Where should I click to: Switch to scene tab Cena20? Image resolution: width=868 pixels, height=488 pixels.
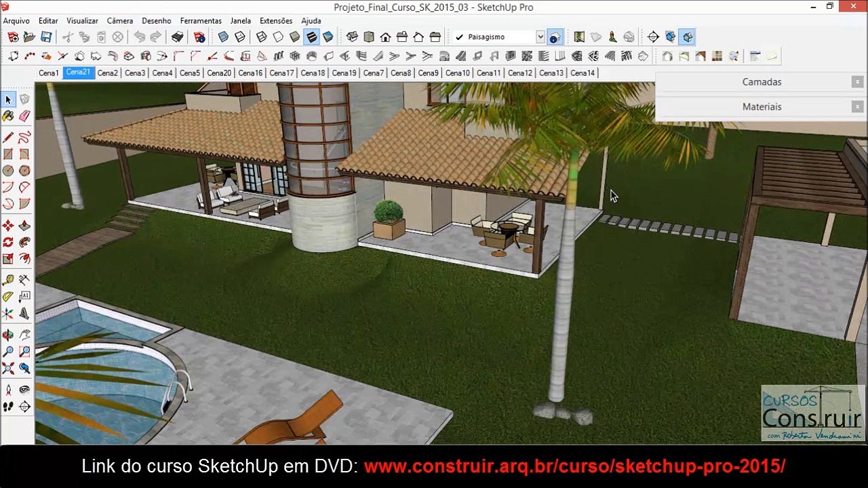(219, 73)
